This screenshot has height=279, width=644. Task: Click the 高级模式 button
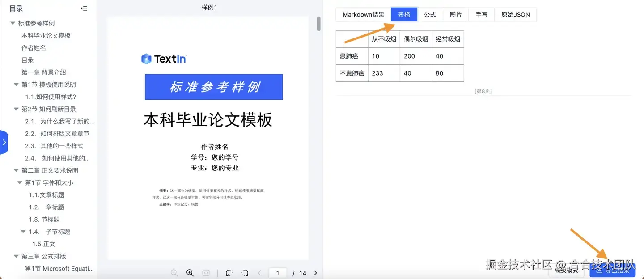tap(567, 270)
